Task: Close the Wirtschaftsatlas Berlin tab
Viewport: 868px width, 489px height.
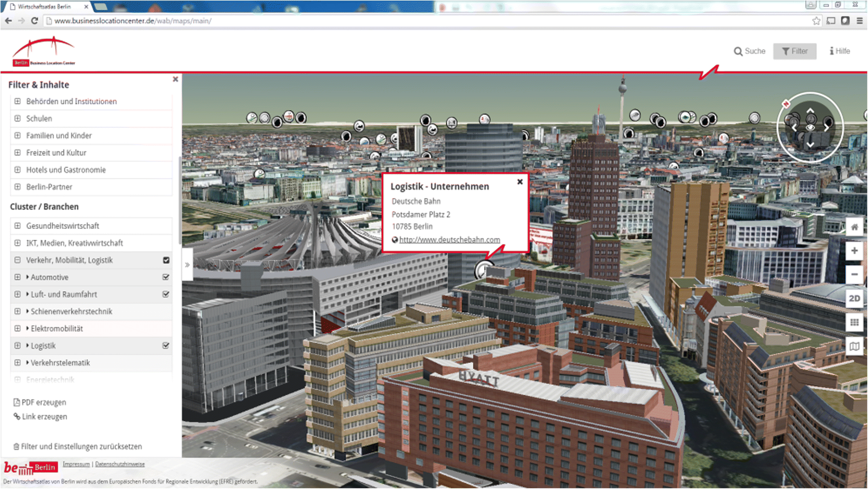Action: 86,7
